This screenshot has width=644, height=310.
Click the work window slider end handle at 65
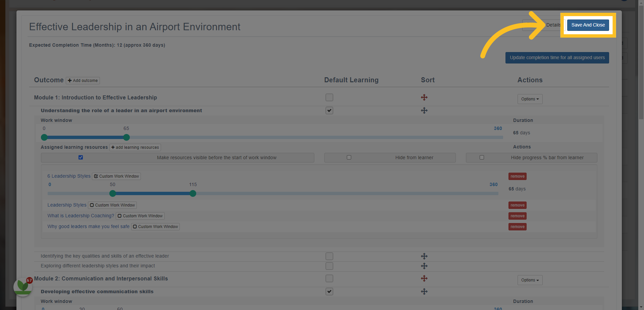(x=126, y=137)
